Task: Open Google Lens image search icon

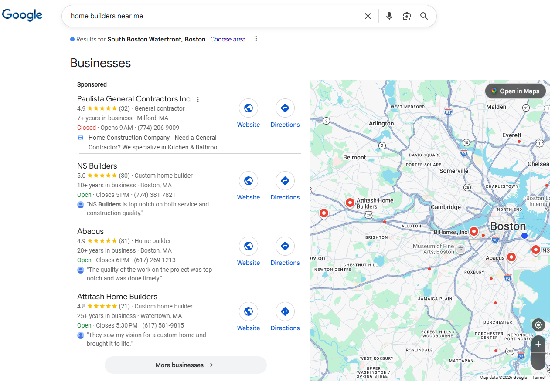Action: pos(407,16)
